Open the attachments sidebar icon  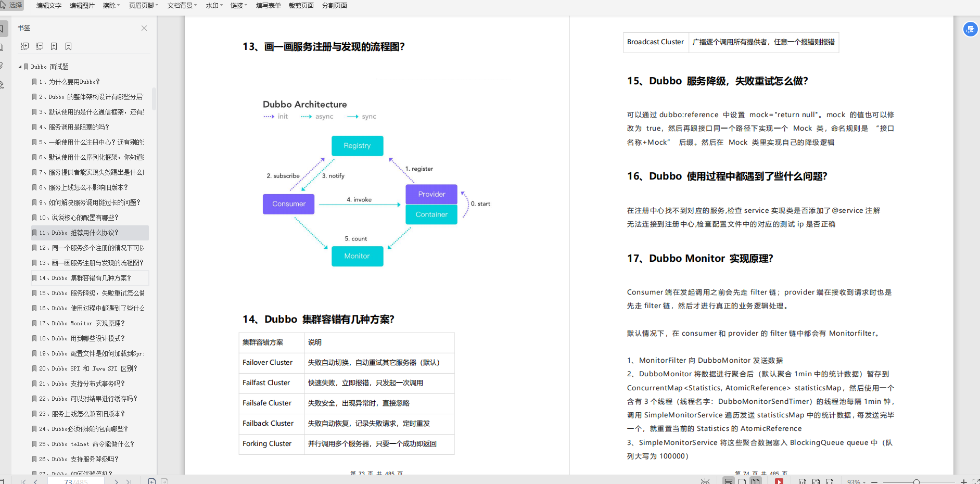point(2,66)
